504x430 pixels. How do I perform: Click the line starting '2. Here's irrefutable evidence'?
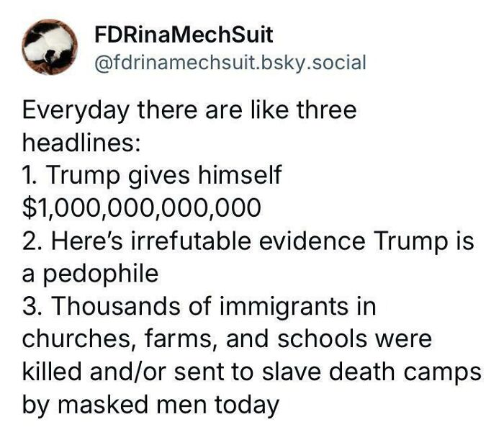[x=248, y=241]
